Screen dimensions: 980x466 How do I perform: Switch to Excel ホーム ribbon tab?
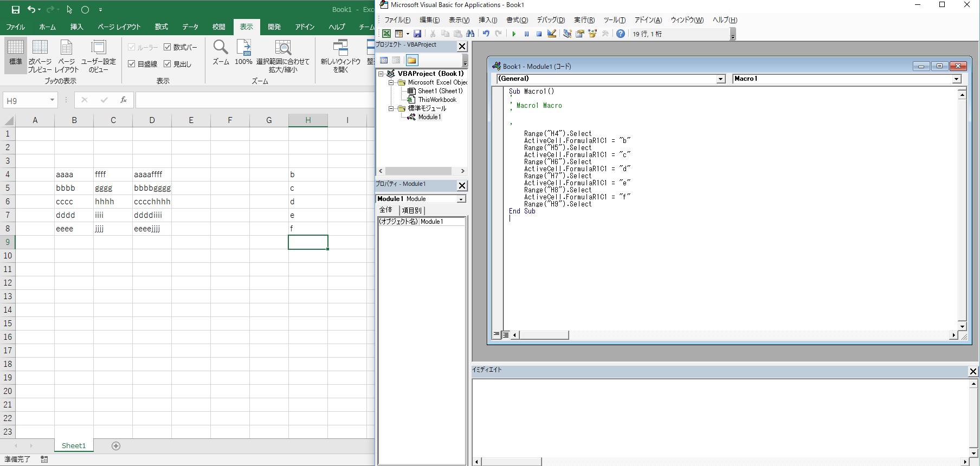[x=48, y=27]
